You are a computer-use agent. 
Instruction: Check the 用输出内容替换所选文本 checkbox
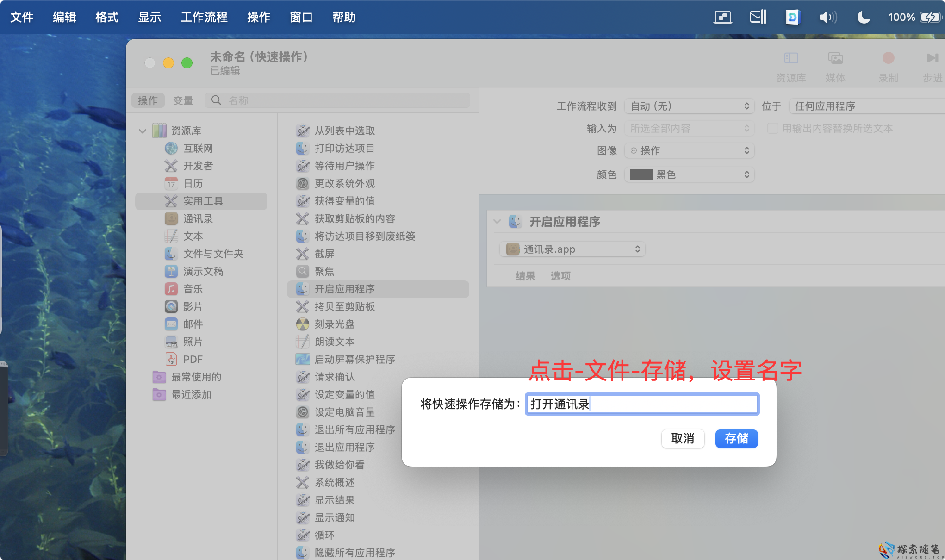point(772,129)
